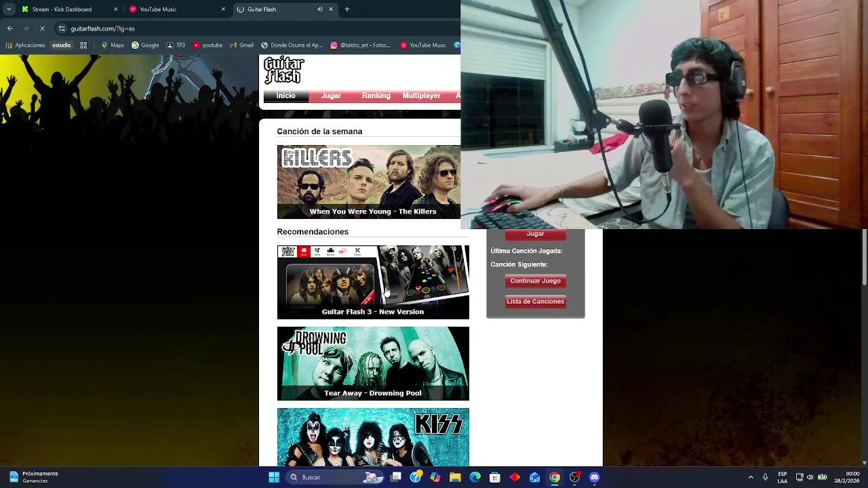Open a new browser tab
868x488 pixels.
coord(347,9)
